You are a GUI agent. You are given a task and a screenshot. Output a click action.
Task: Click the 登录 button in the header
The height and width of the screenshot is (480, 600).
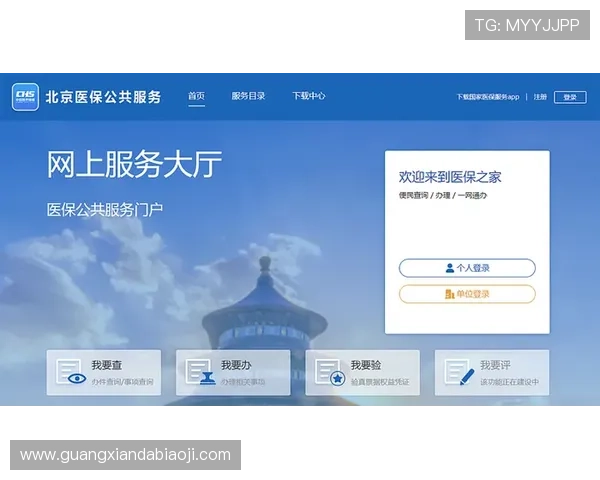pos(570,97)
